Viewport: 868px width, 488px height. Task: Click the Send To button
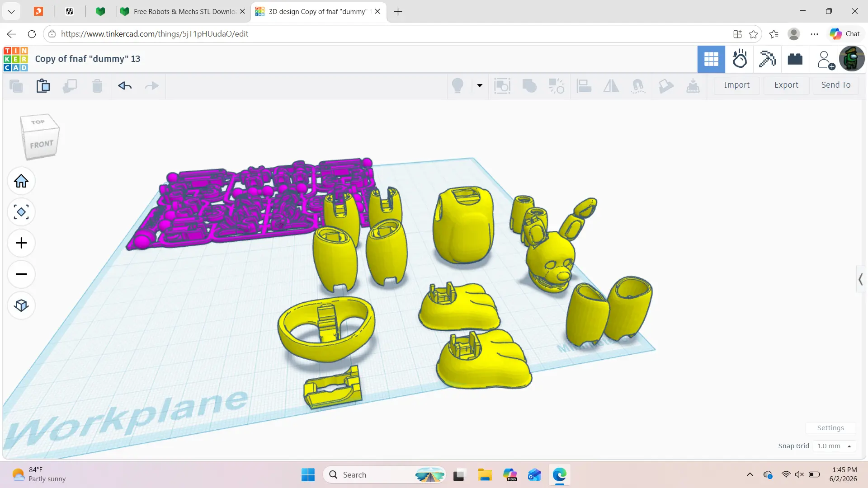[836, 85]
